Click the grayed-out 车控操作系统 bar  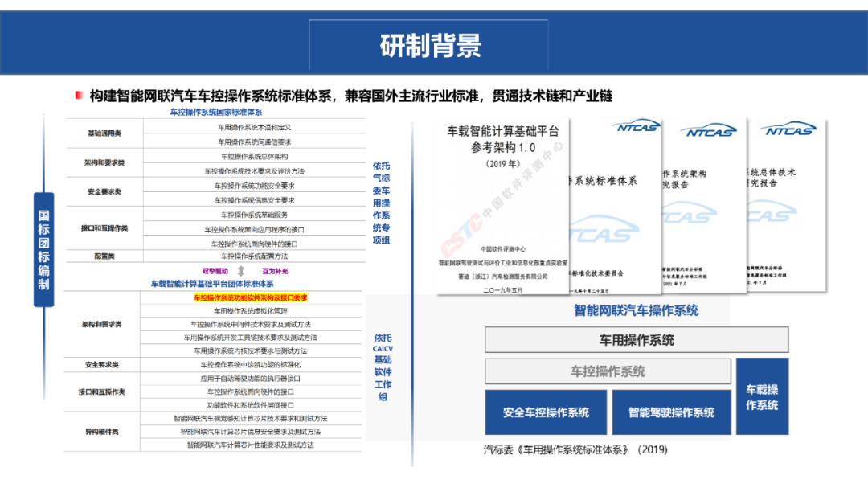coord(608,371)
